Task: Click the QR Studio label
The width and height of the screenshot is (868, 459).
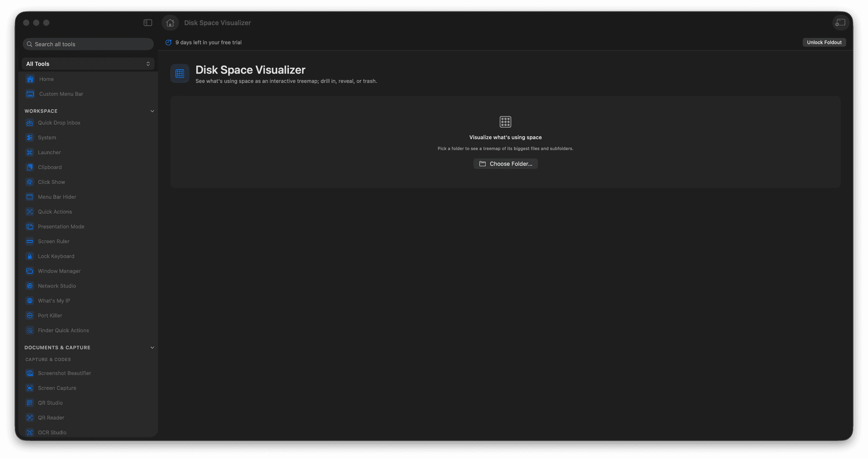Action: (x=50, y=403)
